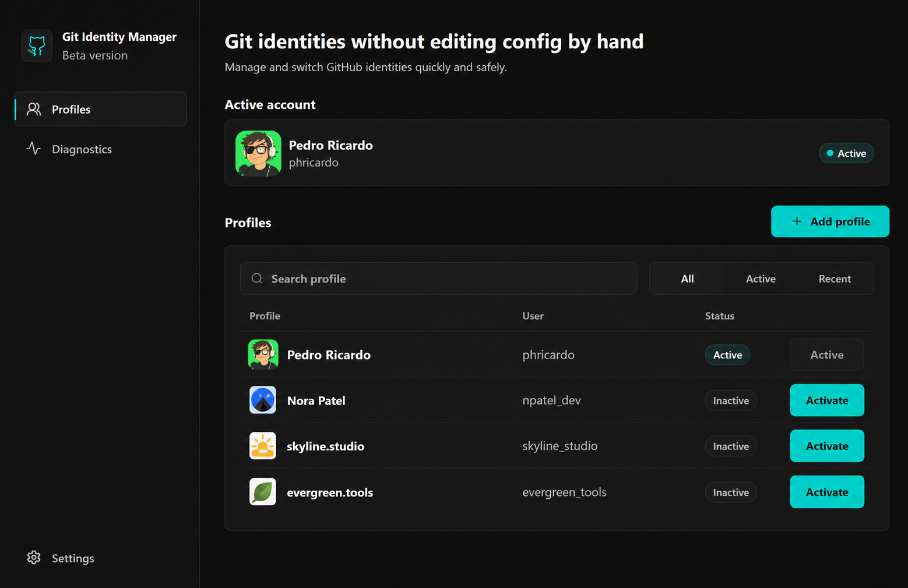Click Pedro Ricardo's Active status badge in table
The image size is (908, 588).
(727, 355)
